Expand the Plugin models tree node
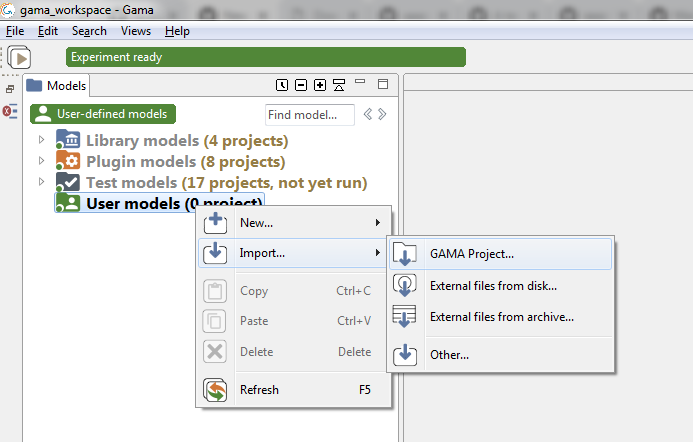The width and height of the screenshot is (693, 442). click(42, 160)
